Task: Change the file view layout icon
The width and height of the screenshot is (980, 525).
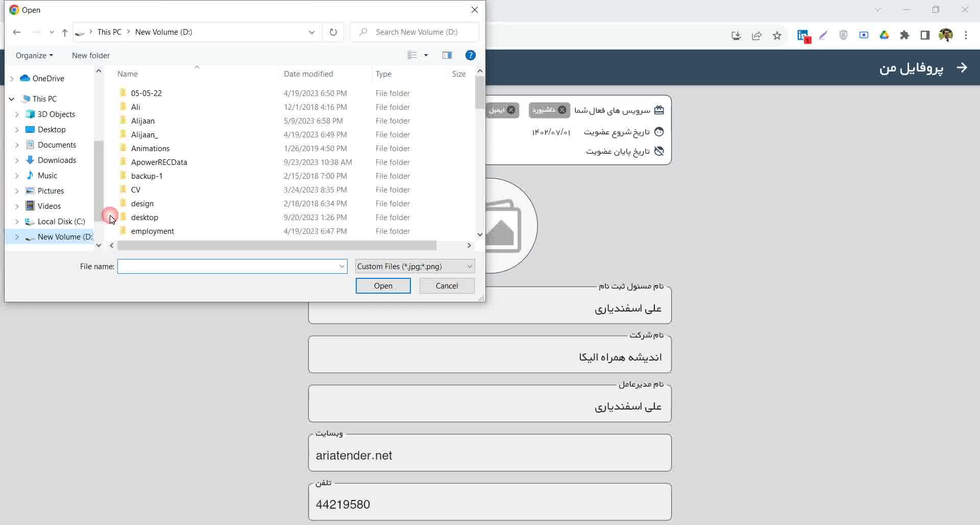Action: click(x=412, y=55)
